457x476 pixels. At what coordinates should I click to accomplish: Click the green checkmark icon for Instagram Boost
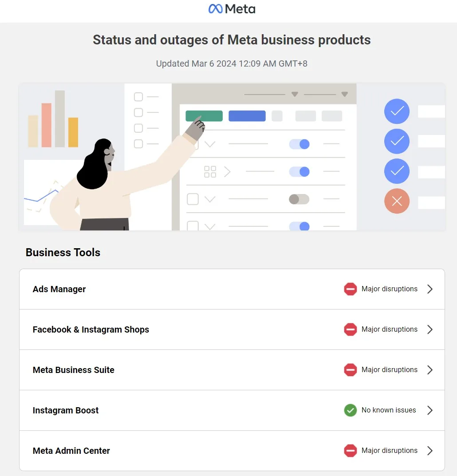click(350, 410)
